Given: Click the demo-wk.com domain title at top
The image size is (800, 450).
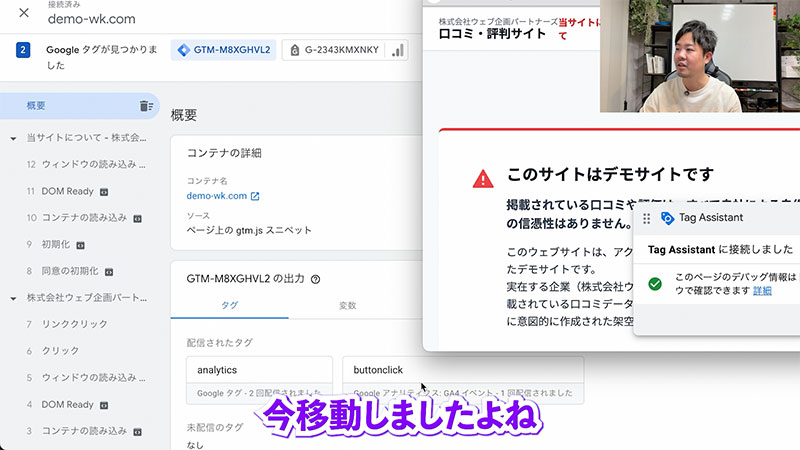Looking at the screenshot, I should [92, 19].
